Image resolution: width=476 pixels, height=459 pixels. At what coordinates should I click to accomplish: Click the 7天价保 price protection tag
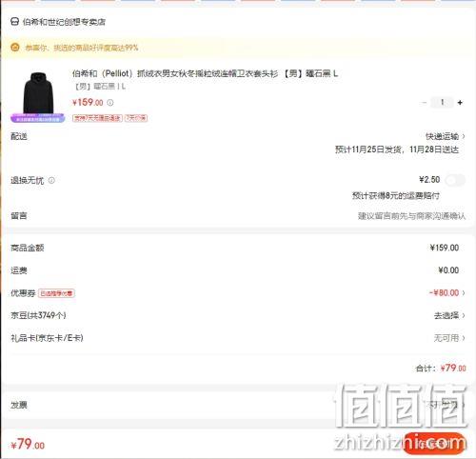[136, 118]
